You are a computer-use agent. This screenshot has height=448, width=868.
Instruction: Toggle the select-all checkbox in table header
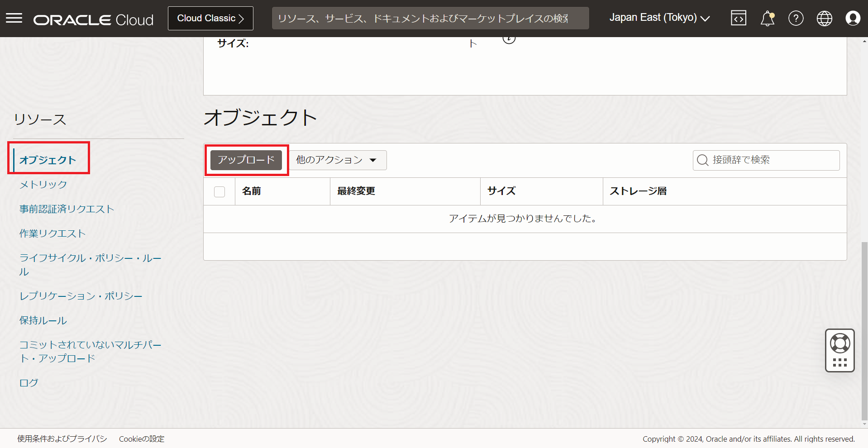click(219, 192)
